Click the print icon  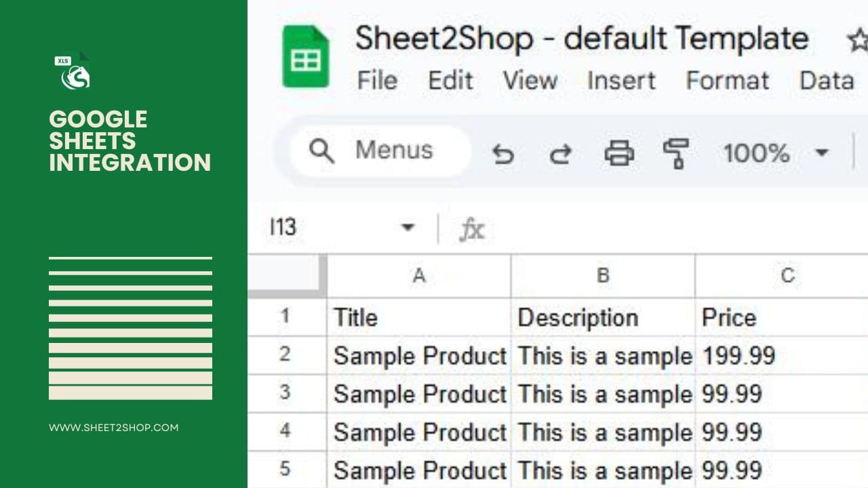[619, 153]
